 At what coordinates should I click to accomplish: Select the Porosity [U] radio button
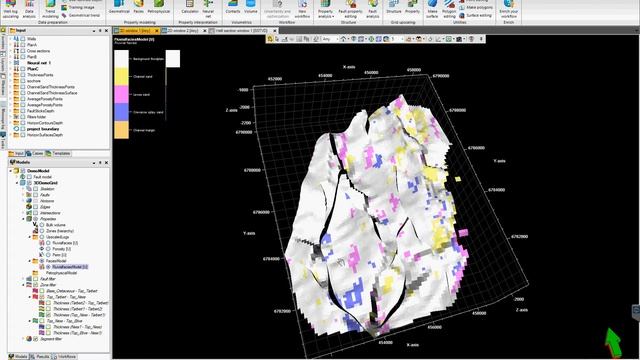(x=48, y=249)
